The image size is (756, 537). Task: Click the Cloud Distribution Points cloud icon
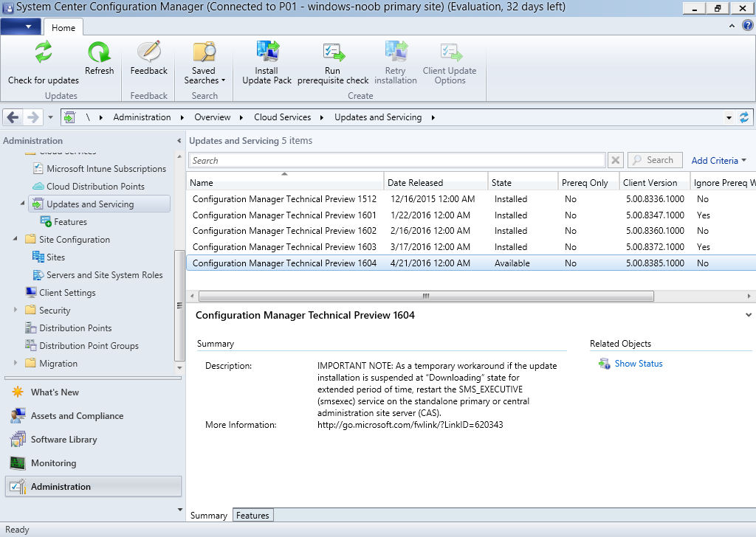click(x=38, y=186)
